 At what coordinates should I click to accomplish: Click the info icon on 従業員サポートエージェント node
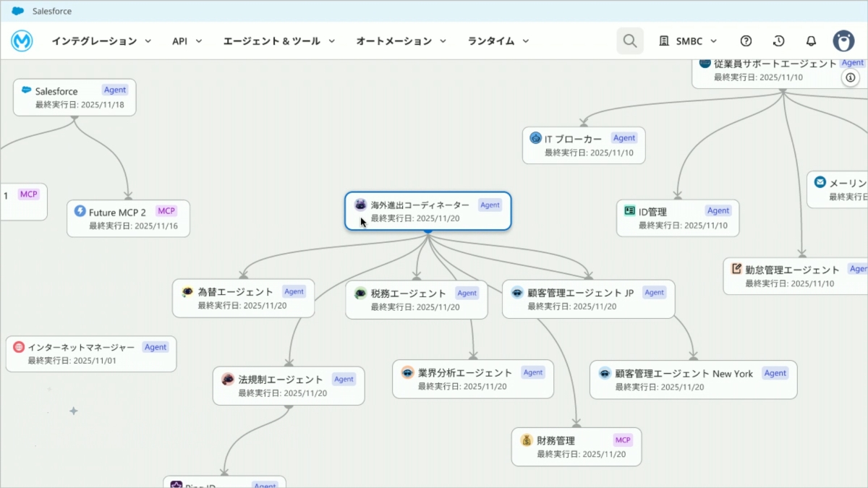coord(851,77)
